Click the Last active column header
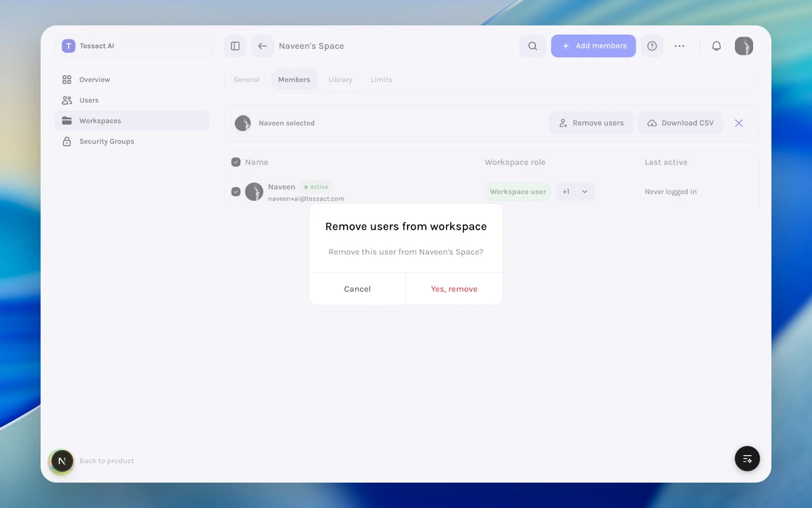This screenshot has height=508, width=812. [666, 162]
